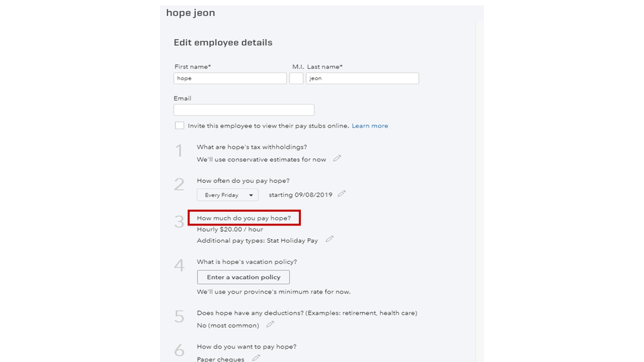This screenshot has height=362, width=644.
Task: Focus the First name field containing hope
Action: [230, 79]
